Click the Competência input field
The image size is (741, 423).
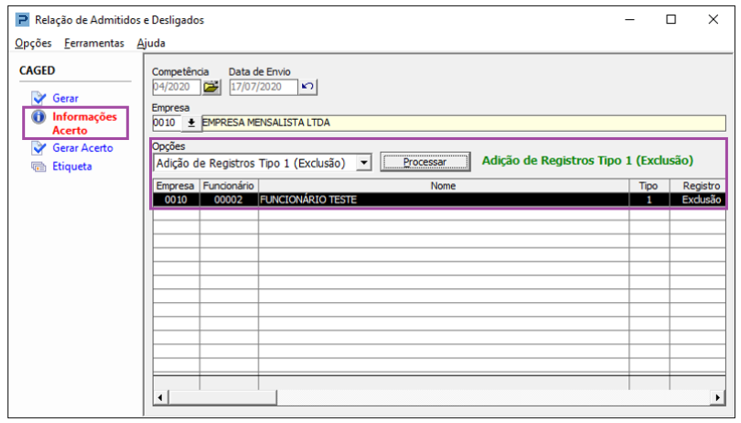[176, 87]
